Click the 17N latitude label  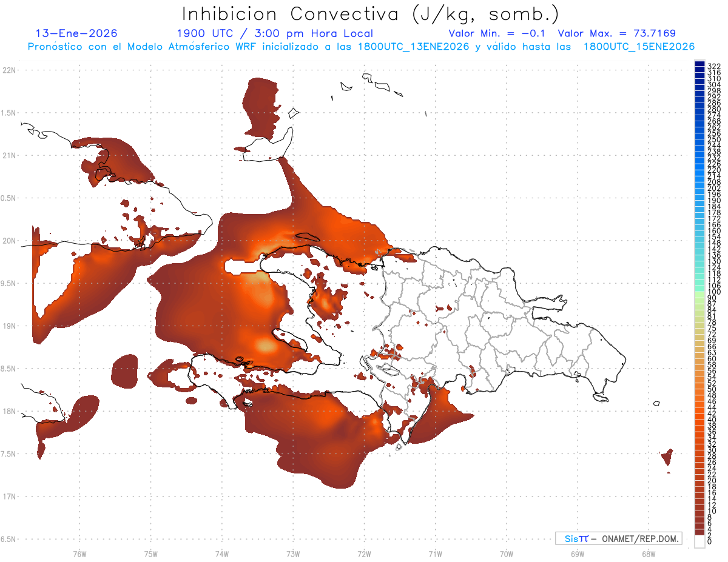click(x=8, y=497)
